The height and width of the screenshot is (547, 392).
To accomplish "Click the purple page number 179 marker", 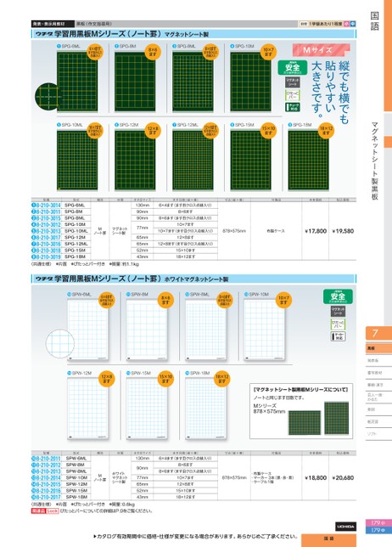I will click(378, 523).
